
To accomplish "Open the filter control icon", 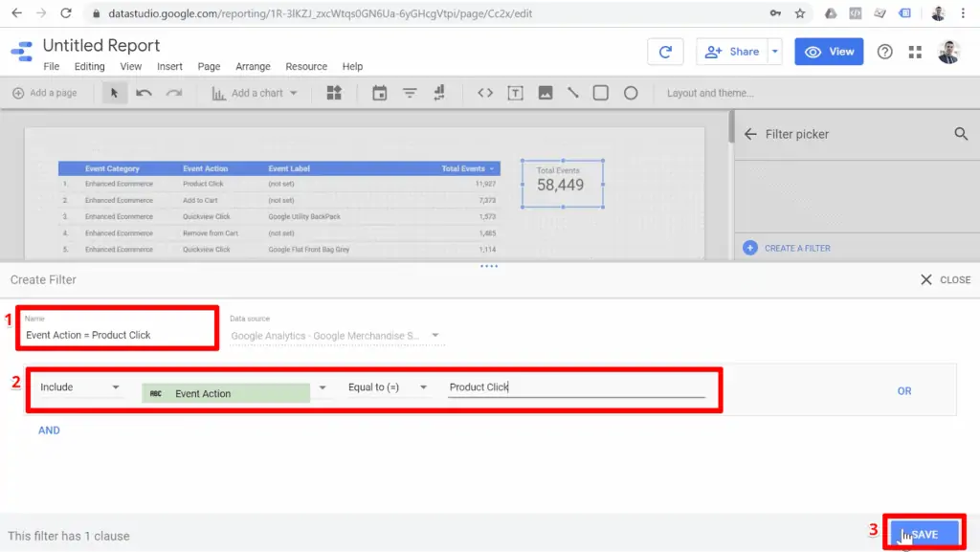I will click(x=410, y=93).
